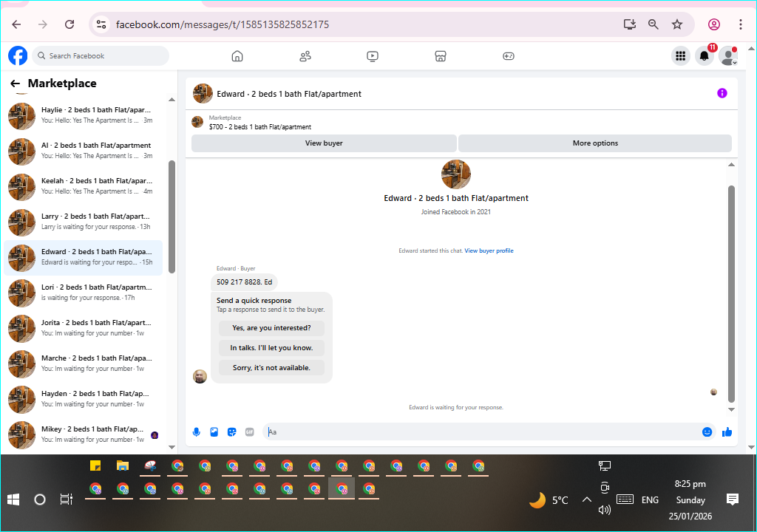Click the address bar URL
This screenshot has height=532, width=757.
223,24
